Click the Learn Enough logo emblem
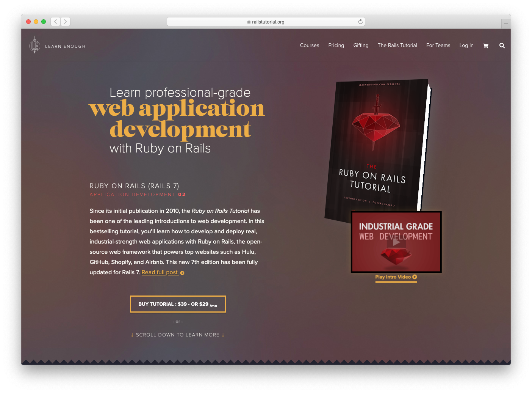This screenshot has width=532, height=393. 34,45
